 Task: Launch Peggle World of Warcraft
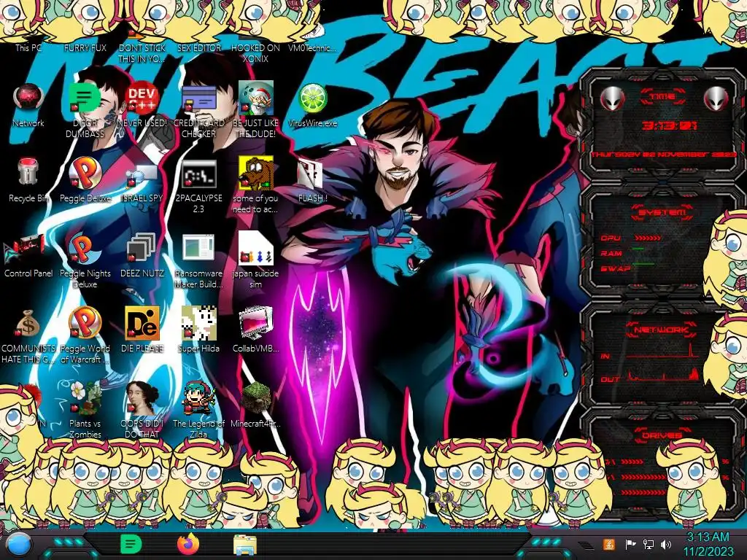(85, 323)
